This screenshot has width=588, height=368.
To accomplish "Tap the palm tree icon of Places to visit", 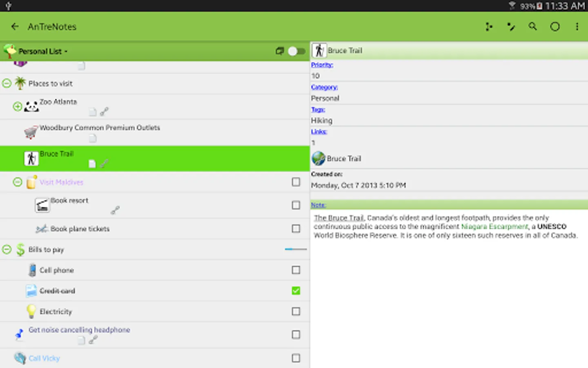I will 20,83.
